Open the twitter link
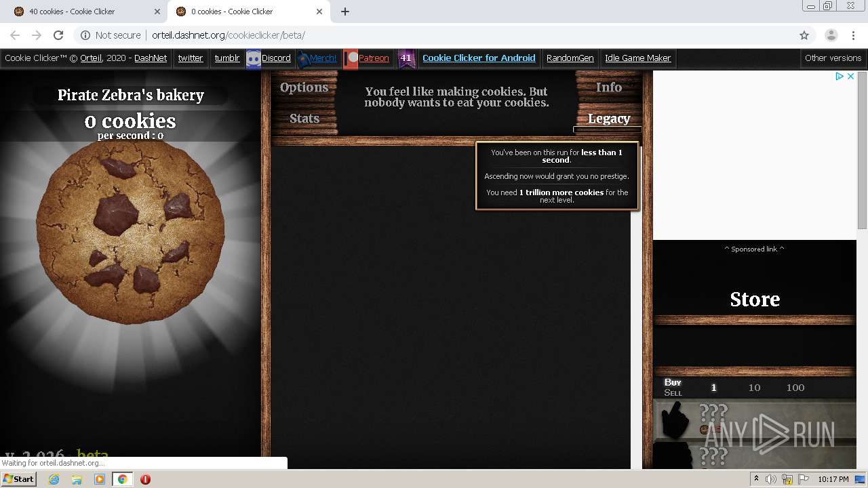868x488 pixels. coord(191,58)
